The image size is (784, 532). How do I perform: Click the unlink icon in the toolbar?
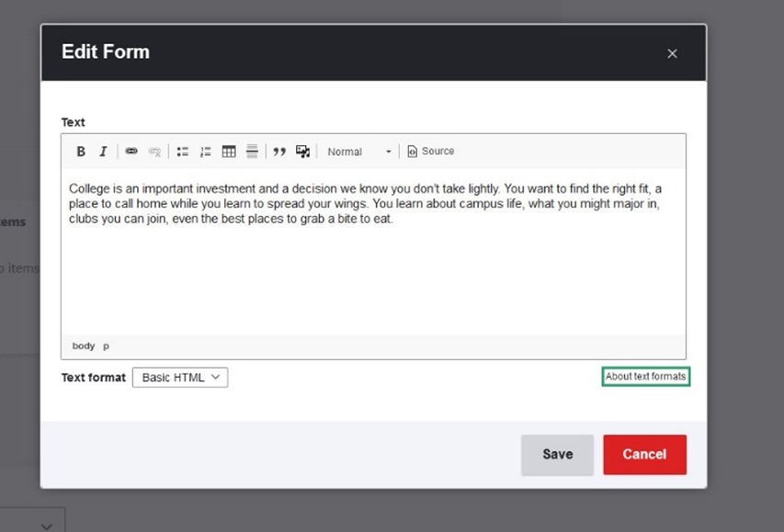pos(153,151)
